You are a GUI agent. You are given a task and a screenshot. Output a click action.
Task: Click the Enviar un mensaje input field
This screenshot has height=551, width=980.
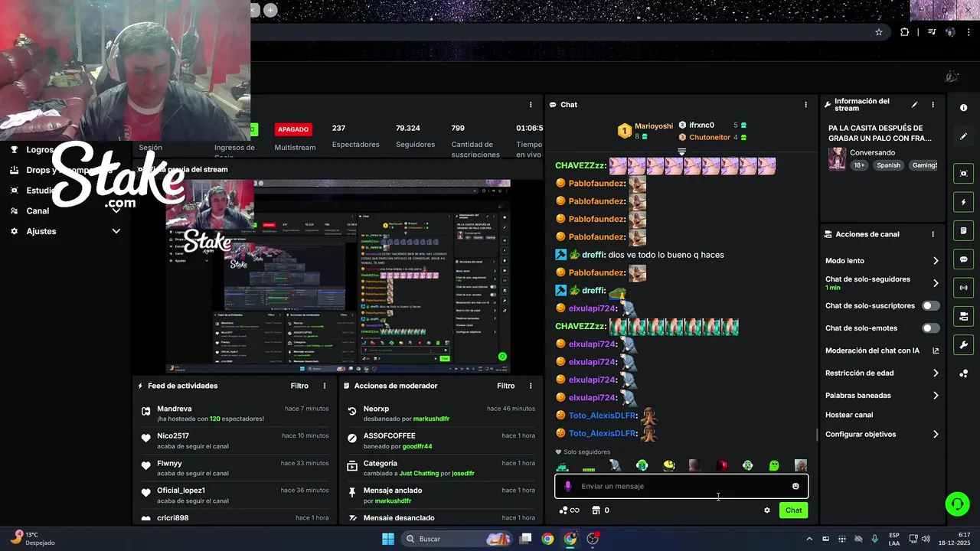681,486
